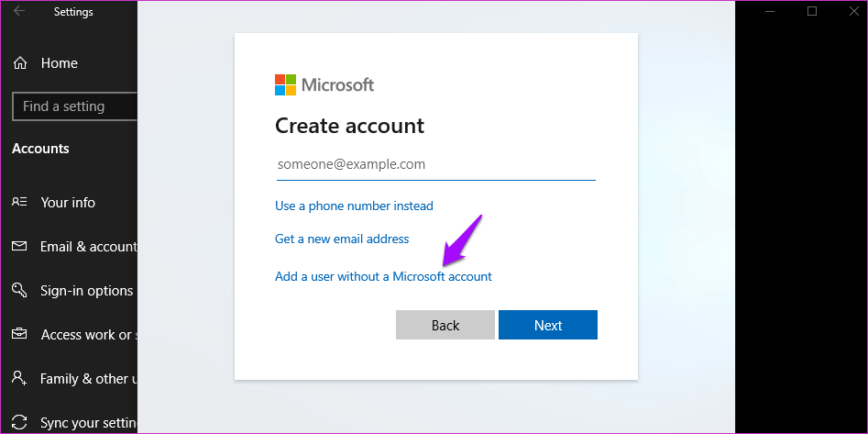The image size is (868, 434).
Task: Click the Family & other users person icon
Action: (19, 379)
